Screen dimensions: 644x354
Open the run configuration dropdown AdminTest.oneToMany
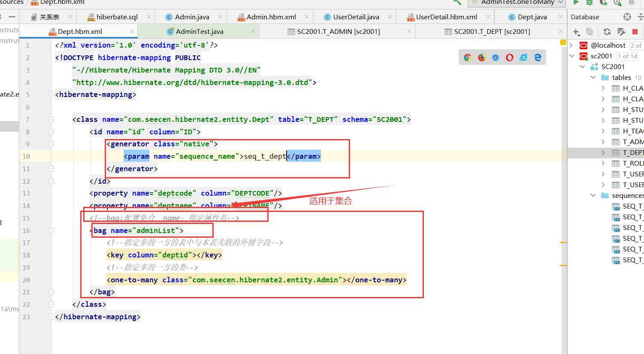pos(516,2)
